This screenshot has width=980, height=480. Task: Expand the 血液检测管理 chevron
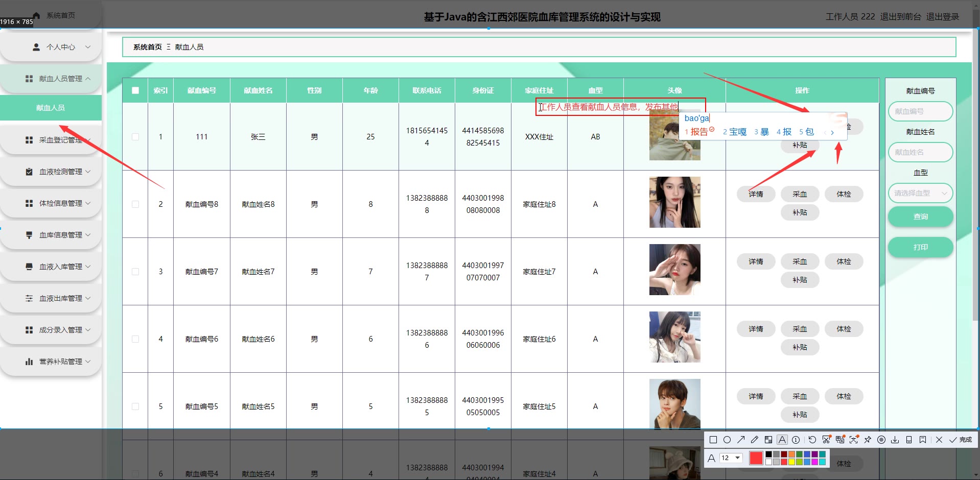pyautogui.click(x=88, y=172)
